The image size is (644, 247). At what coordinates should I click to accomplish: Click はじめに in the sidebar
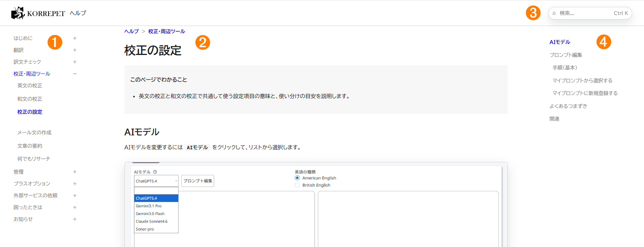[x=23, y=38]
